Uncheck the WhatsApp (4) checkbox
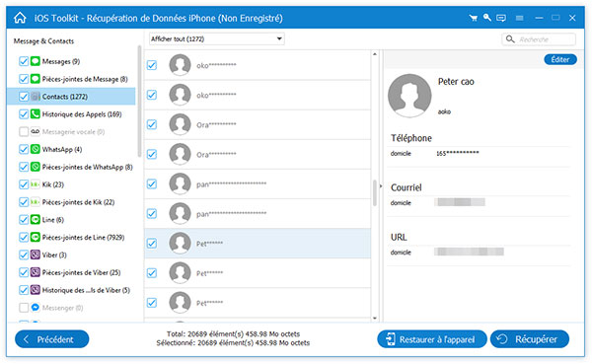Screen dimensions: 592x364 24,149
